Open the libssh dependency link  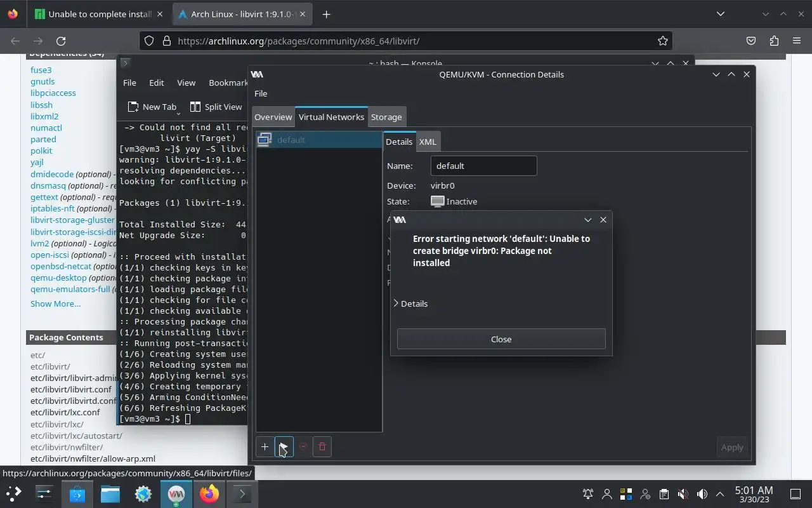point(41,105)
